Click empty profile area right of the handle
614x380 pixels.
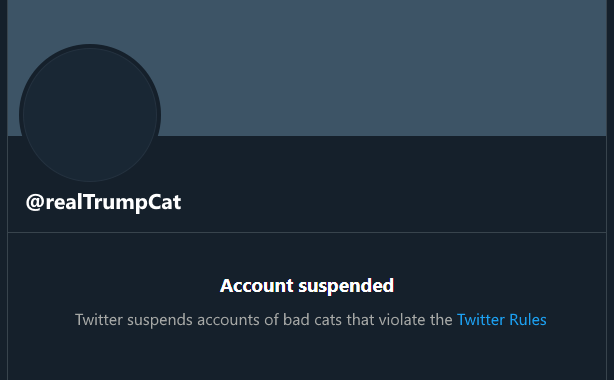click(392, 202)
